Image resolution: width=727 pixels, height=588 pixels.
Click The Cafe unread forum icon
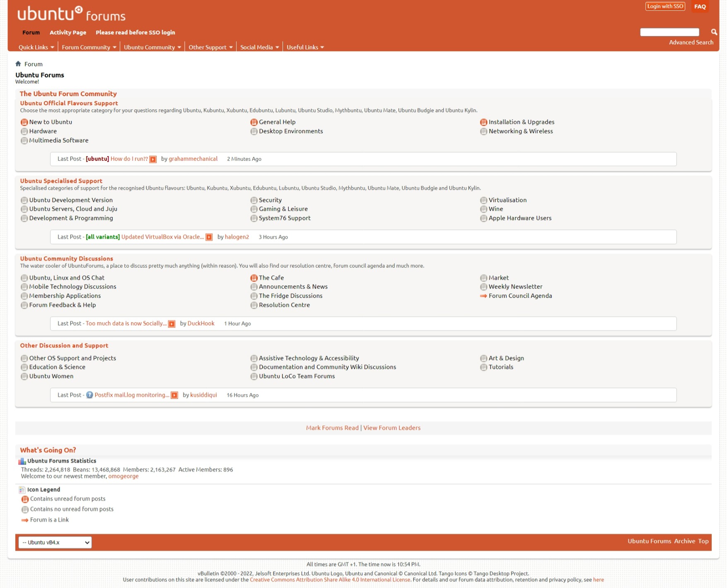pyautogui.click(x=254, y=278)
